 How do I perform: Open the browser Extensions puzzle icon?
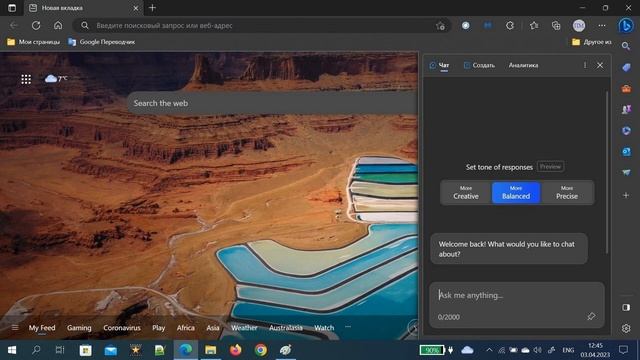tap(510, 25)
